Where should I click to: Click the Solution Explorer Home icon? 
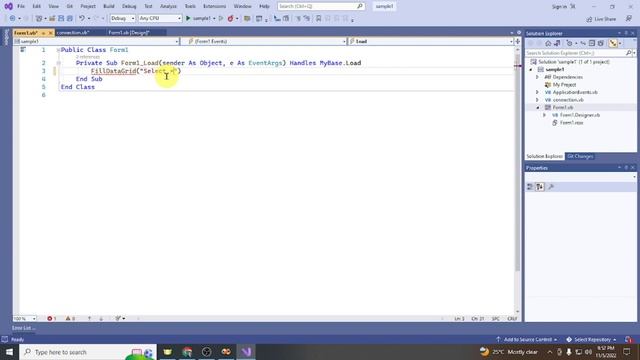click(x=548, y=43)
